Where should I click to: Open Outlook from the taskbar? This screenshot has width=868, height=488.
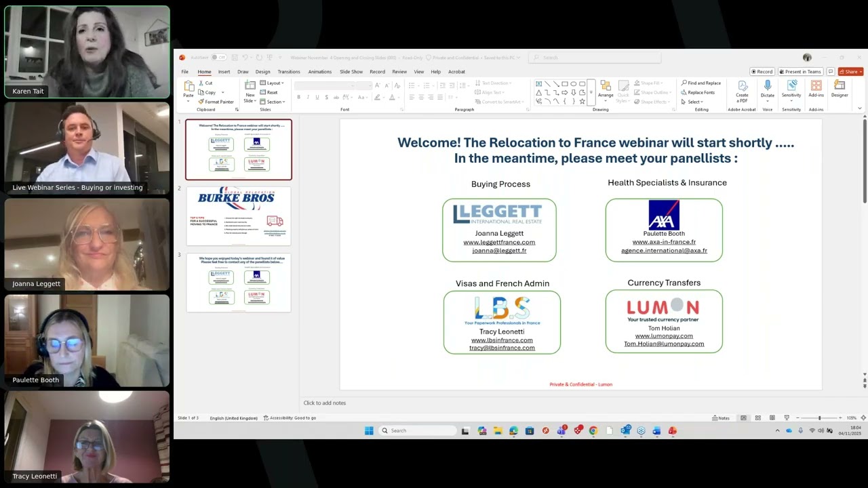(625, 430)
